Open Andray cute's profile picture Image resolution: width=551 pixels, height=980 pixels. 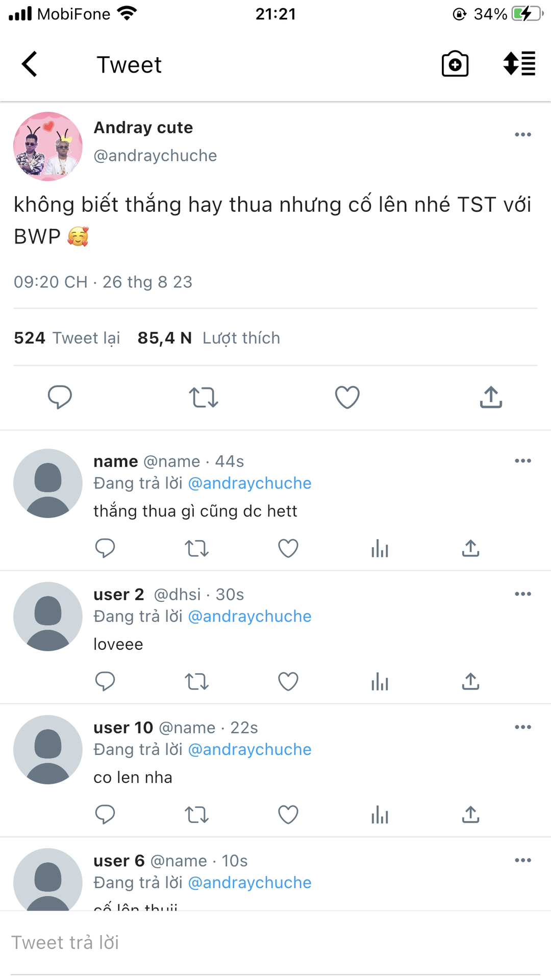tap(48, 146)
